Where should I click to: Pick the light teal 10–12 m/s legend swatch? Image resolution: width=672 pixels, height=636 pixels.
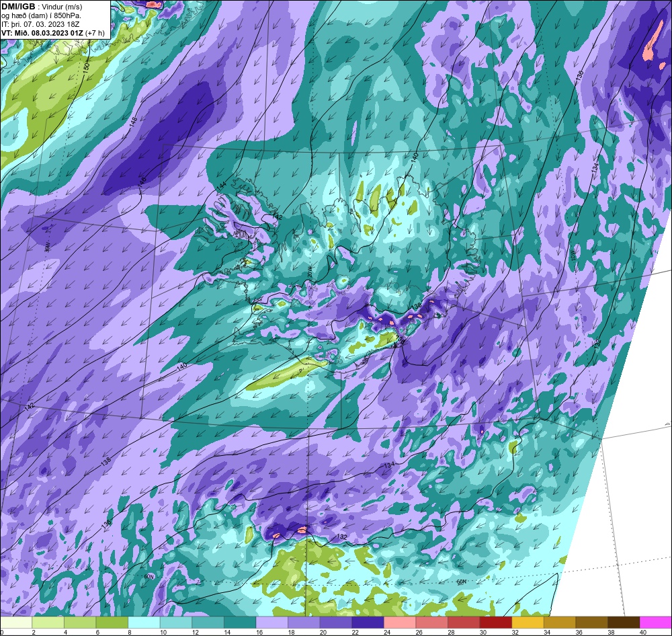[175, 623]
